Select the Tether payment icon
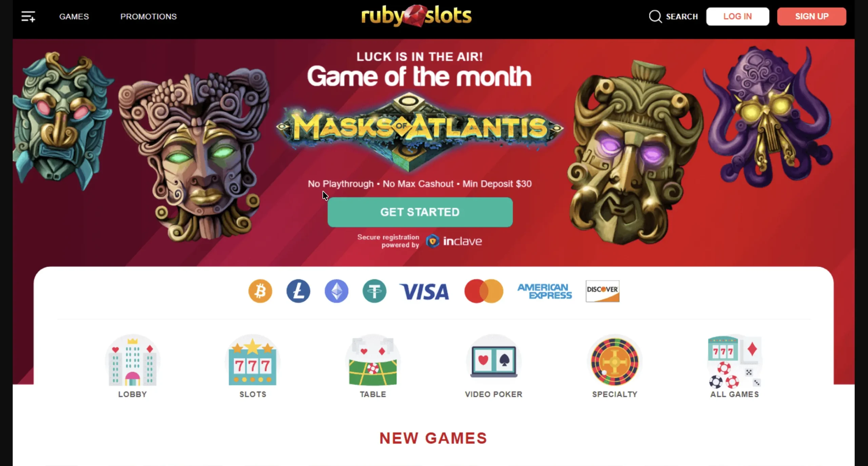This screenshot has width=868, height=466. 374,291
